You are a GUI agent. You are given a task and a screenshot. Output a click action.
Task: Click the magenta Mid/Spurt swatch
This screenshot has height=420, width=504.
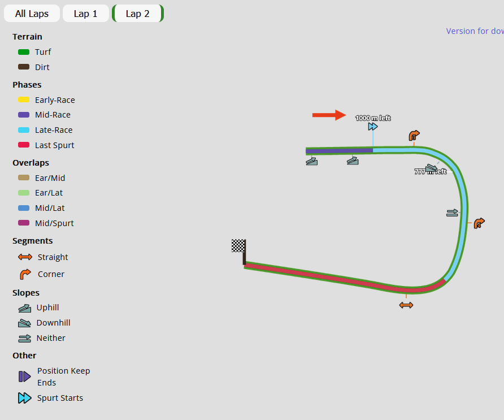[24, 223]
